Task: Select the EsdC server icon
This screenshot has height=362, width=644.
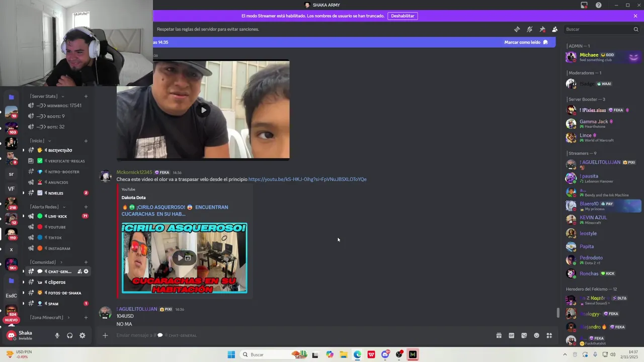Action: tap(11, 296)
